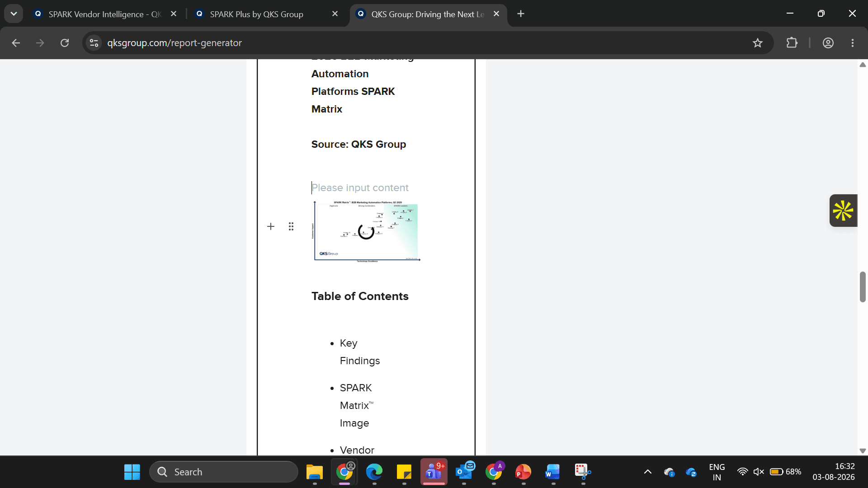Screen dimensions: 868x488
Task: View site information icon in address bar
Action: click(94, 43)
